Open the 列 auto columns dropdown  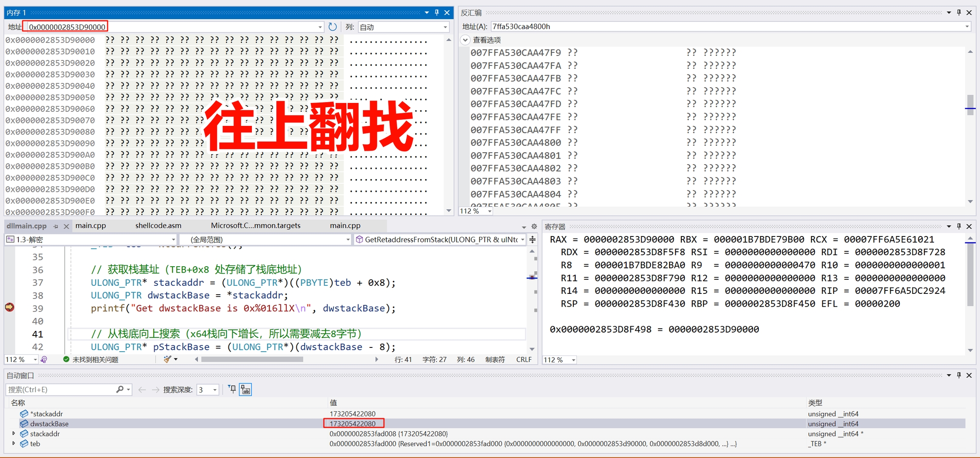(403, 27)
